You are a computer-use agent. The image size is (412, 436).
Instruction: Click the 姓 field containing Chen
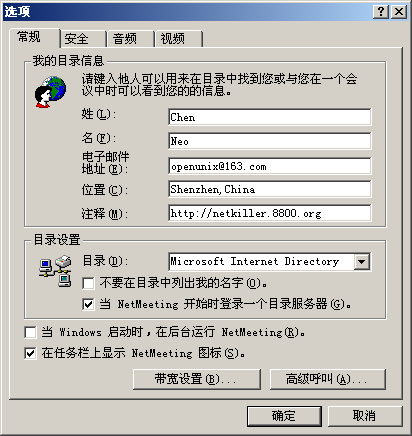(269, 117)
